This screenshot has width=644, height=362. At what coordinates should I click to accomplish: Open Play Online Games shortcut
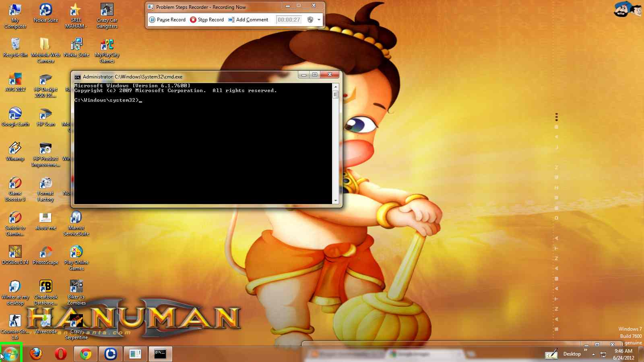[76, 258]
